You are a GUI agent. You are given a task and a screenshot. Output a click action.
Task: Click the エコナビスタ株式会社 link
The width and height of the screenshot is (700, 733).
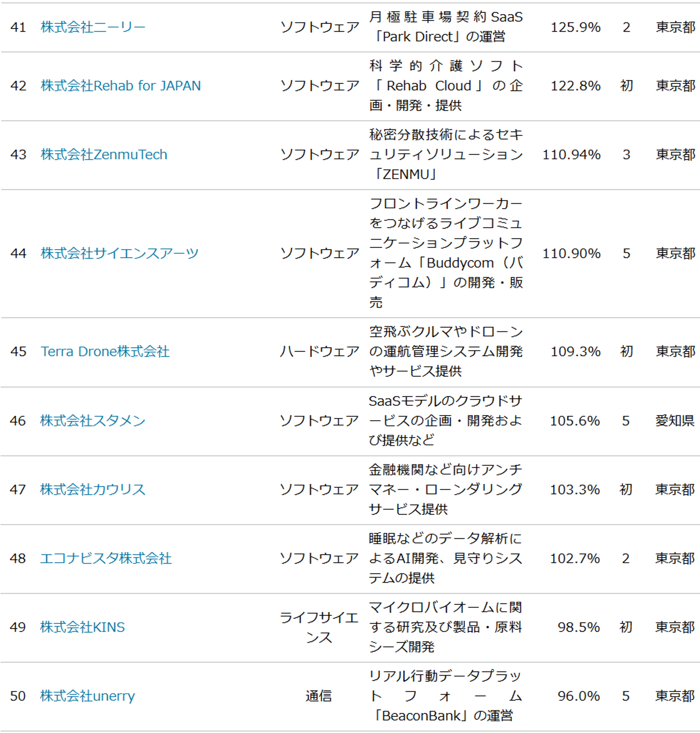coord(106,559)
